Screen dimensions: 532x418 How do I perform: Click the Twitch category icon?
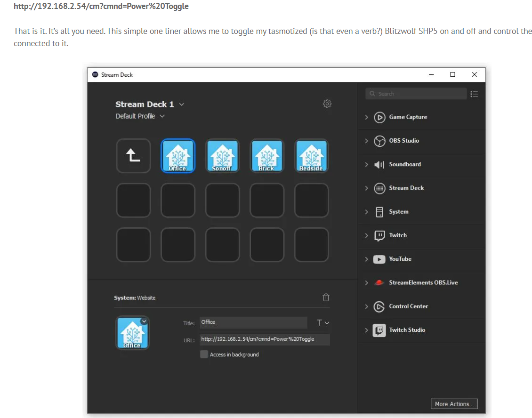click(379, 235)
